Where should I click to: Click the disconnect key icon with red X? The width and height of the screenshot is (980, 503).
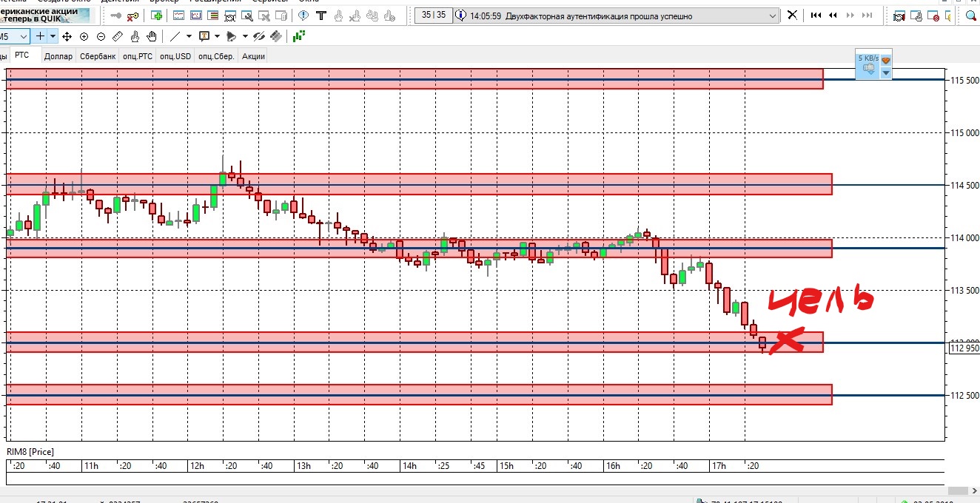pyautogui.click(x=133, y=16)
